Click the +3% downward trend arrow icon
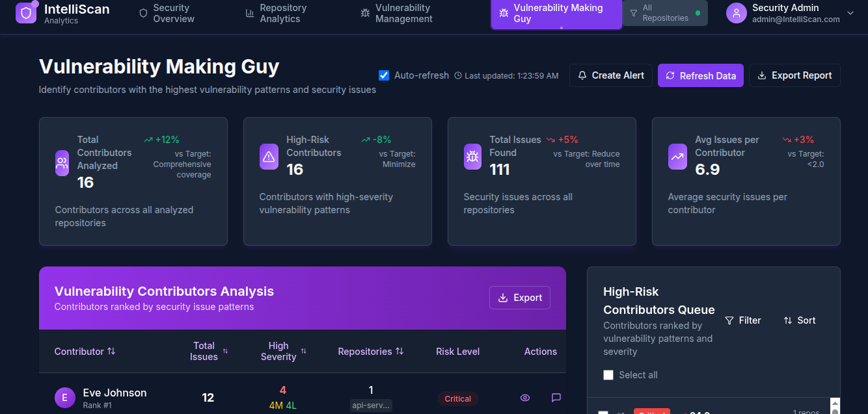 (787, 140)
